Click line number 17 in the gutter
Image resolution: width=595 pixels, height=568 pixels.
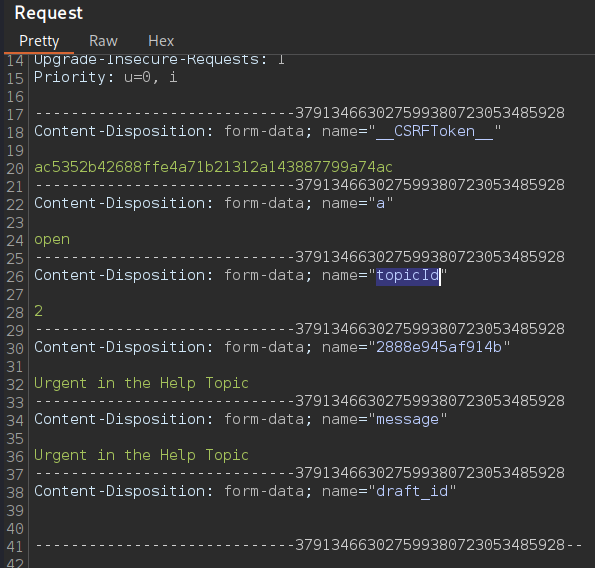(15, 115)
